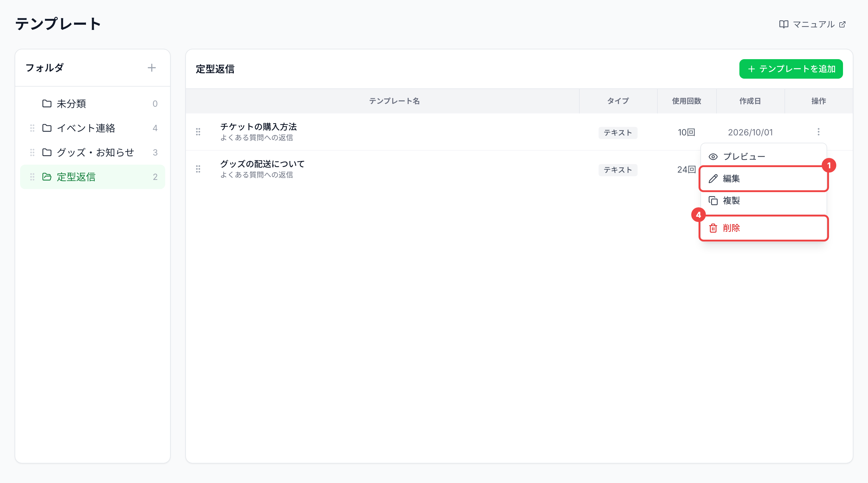Click the pencil icon next to 編集

713,179
